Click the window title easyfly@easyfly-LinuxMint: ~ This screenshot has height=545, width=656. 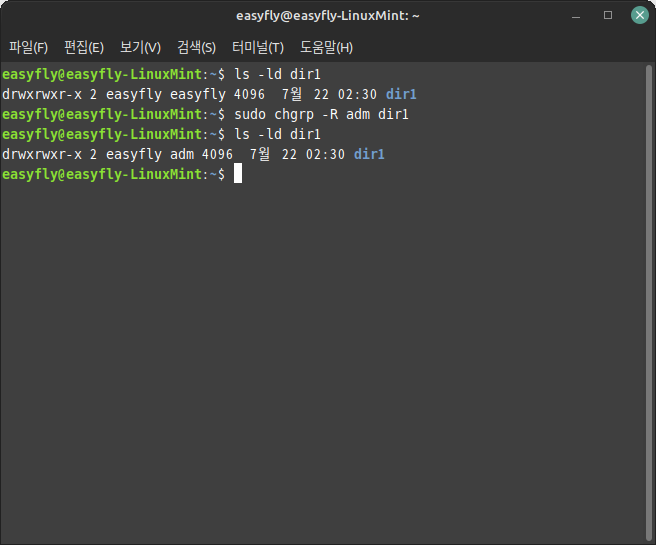(328, 16)
